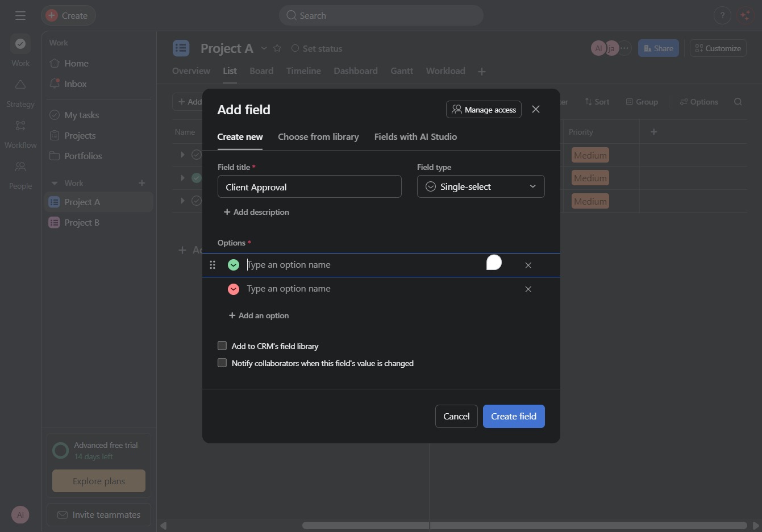Click Add description link

pyautogui.click(x=256, y=212)
